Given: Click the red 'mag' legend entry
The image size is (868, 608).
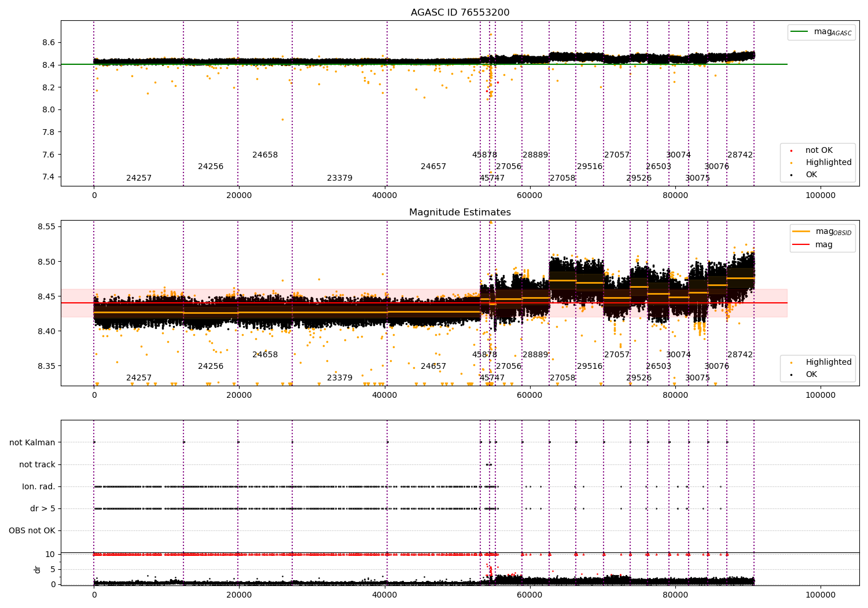Looking at the screenshot, I should (813, 245).
